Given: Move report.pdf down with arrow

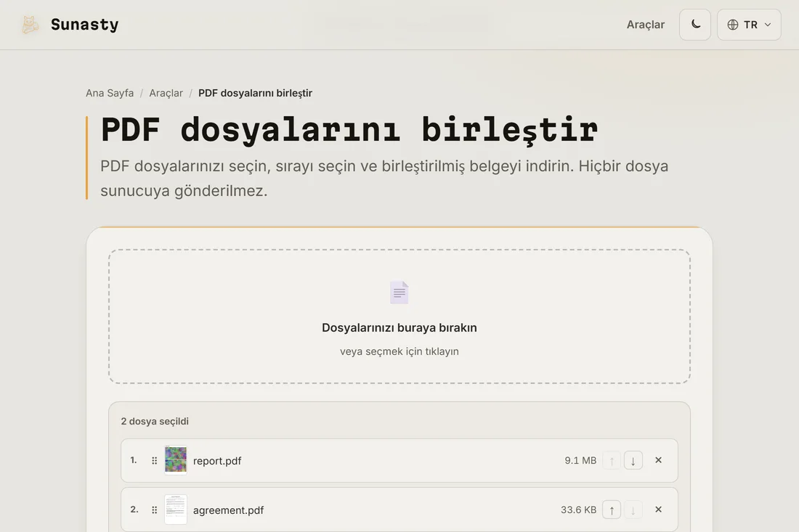Looking at the screenshot, I should tap(633, 461).
